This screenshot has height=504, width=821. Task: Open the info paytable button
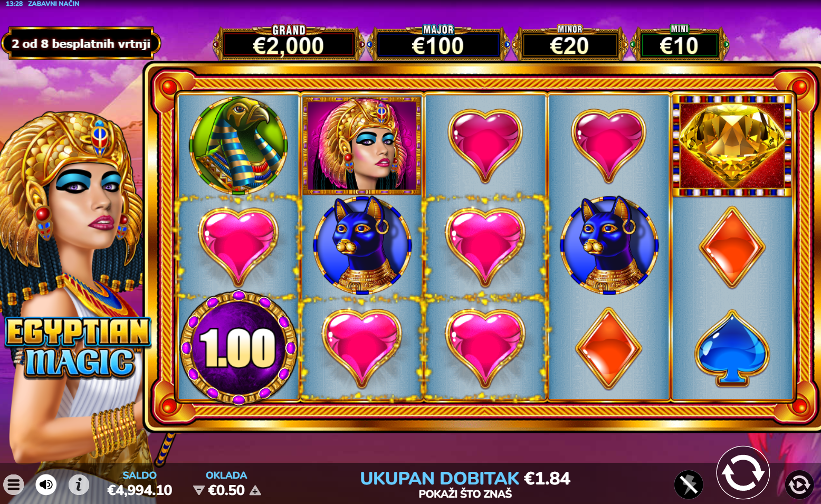[x=79, y=484]
